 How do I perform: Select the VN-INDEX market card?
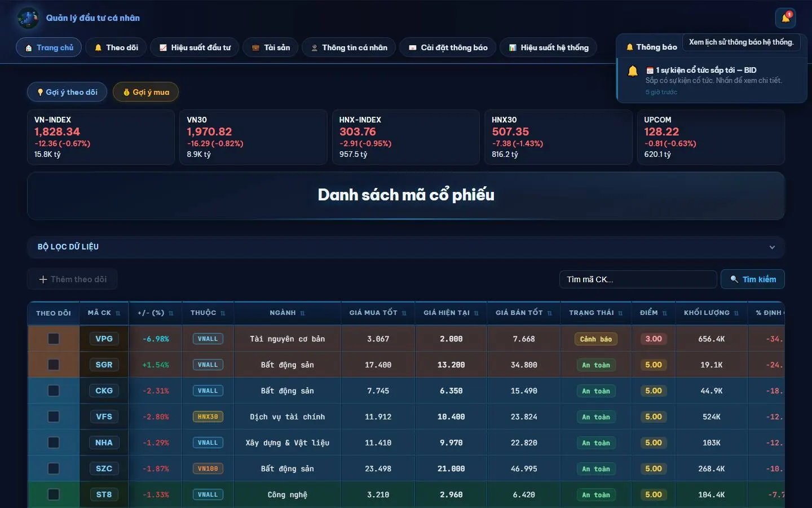101,137
